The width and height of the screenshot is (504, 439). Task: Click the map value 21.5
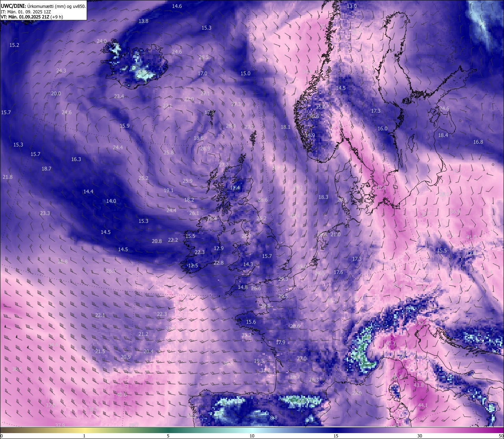[x=100, y=351]
